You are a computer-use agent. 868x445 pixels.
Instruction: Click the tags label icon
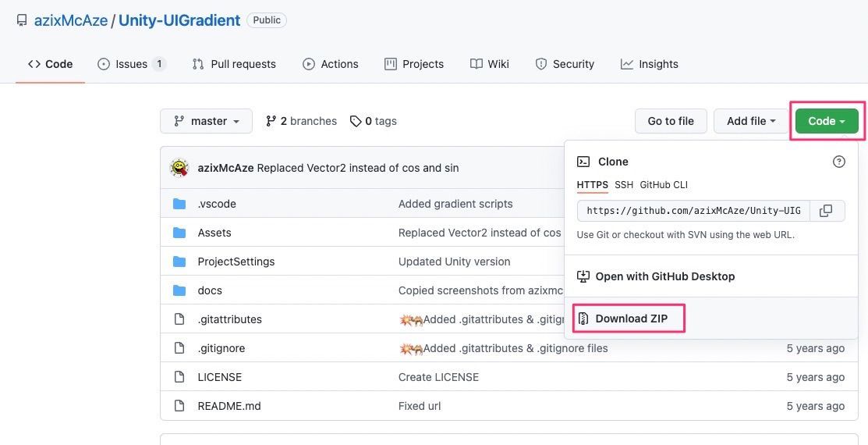(x=356, y=121)
